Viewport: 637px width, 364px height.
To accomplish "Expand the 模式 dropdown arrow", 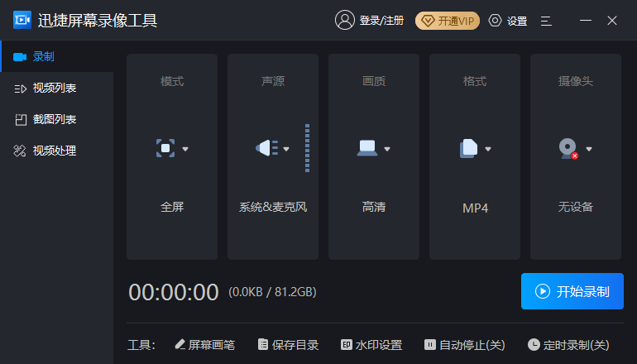I will coord(185,149).
